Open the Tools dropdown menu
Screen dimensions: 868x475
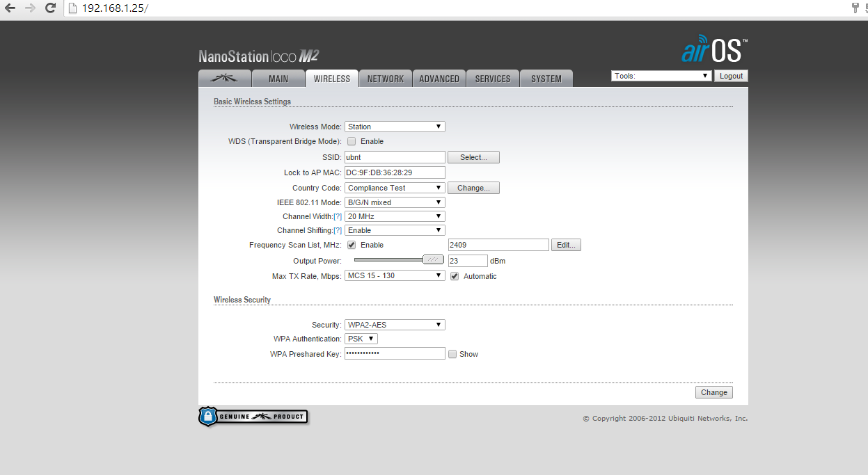[x=661, y=76]
